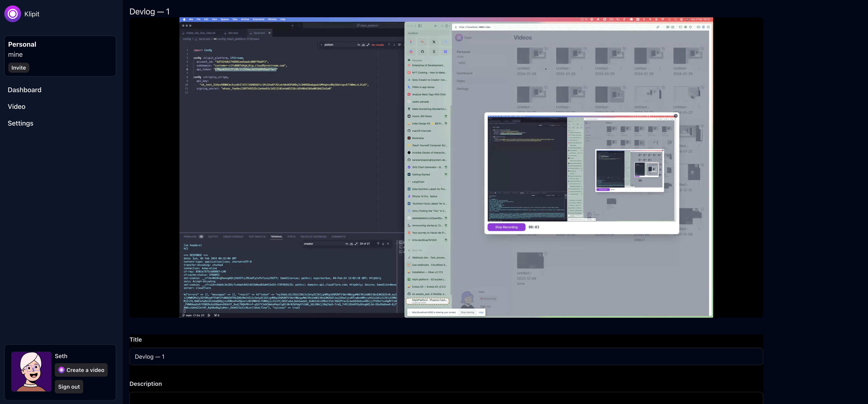In the video, close the local.exs tab
The image size is (868, 404).
coord(269,33)
